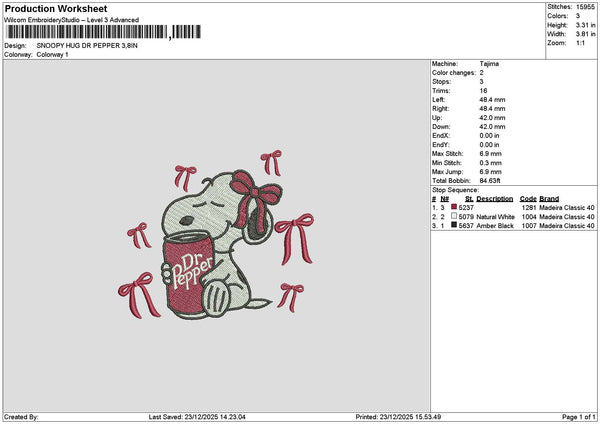Click the Min Stitch value '0.3 mm'

(490, 163)
